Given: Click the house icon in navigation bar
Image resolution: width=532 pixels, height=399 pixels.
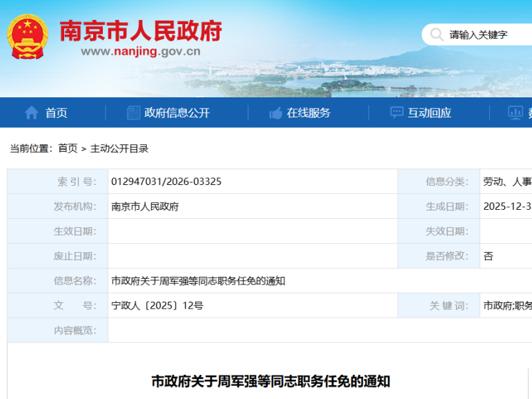Looking at the screenshot, I should click(32, 113).
